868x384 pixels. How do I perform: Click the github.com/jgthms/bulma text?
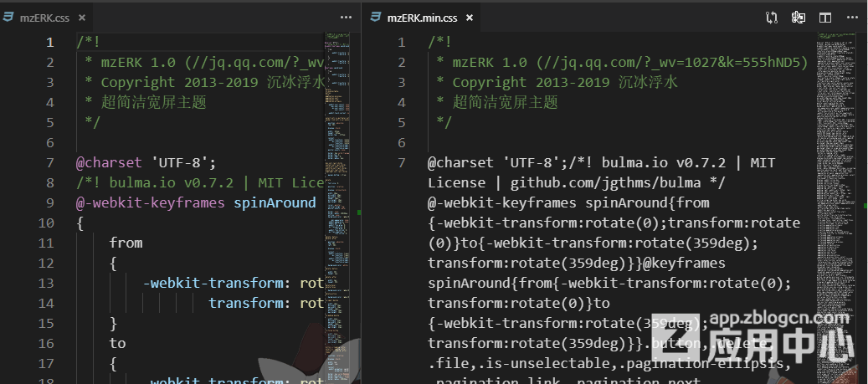[609, 183]
